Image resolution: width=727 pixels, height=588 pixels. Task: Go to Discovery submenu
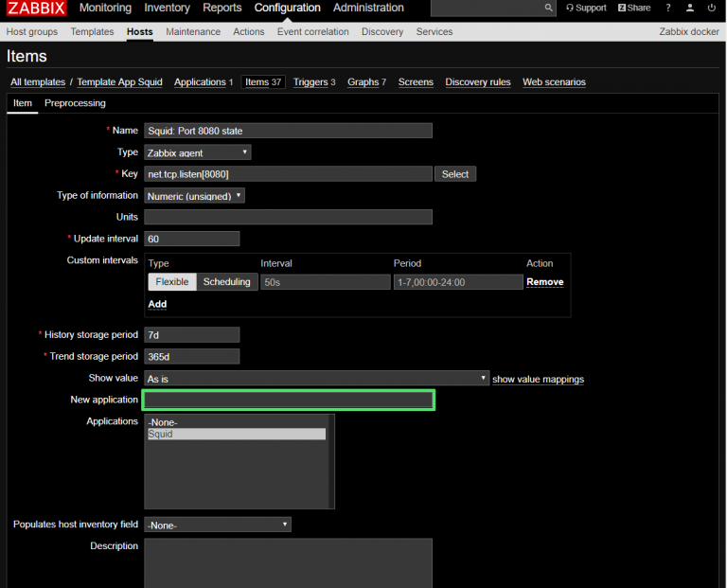click(382, 31)
